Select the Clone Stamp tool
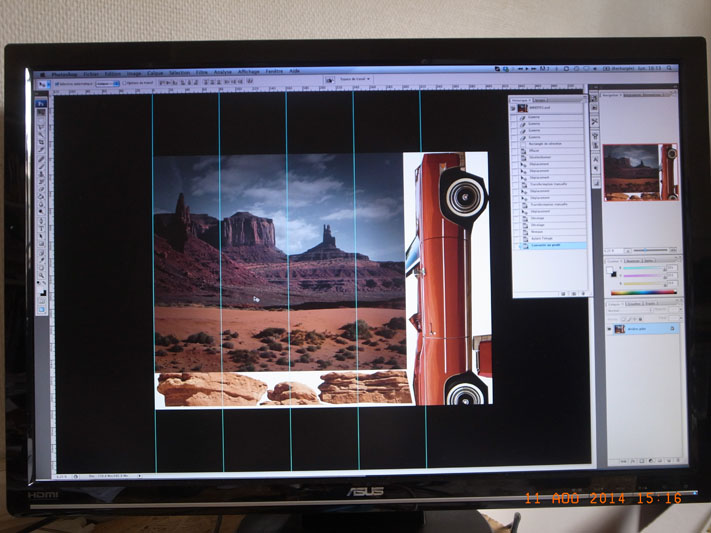The image size is (711, 533). tap(41, 174)
